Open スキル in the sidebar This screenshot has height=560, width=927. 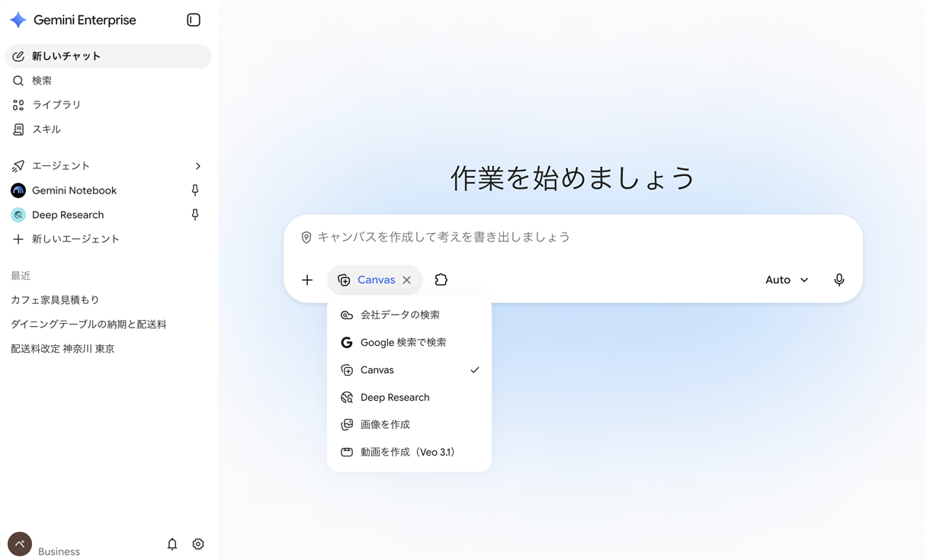pyautogui.click(x=108, y=130)
